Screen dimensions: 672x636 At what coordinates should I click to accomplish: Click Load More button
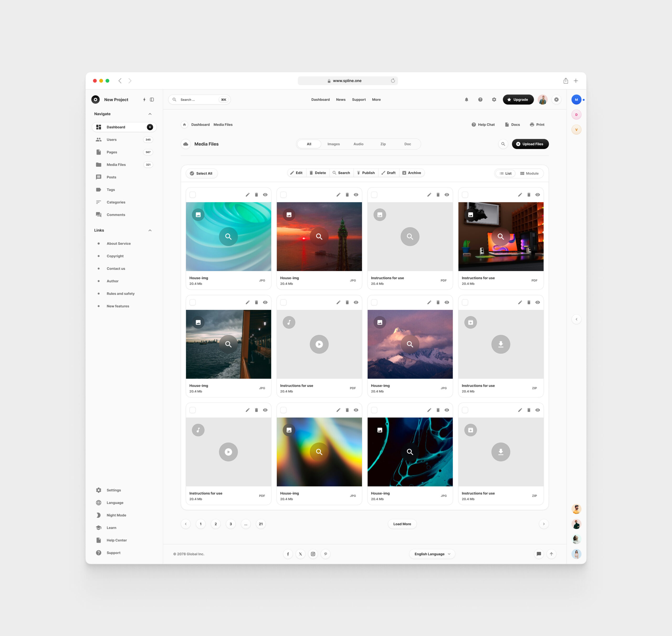pyautogui.click(x=402, y=524)
